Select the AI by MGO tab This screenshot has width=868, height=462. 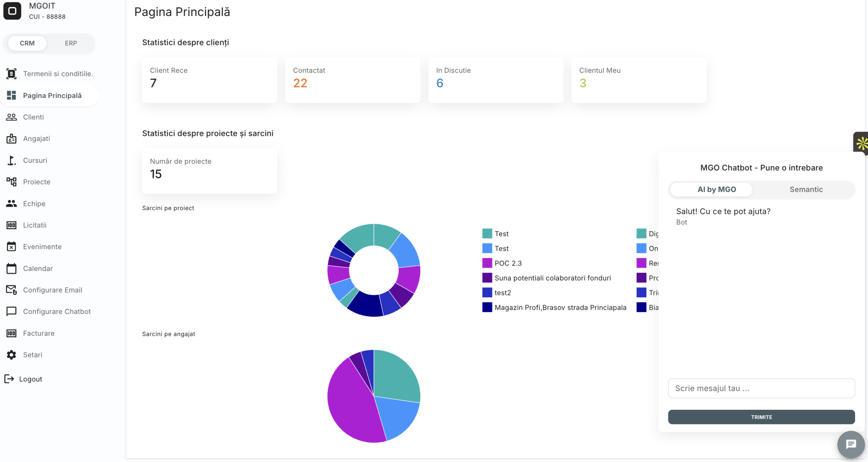[x=716, y=189]
